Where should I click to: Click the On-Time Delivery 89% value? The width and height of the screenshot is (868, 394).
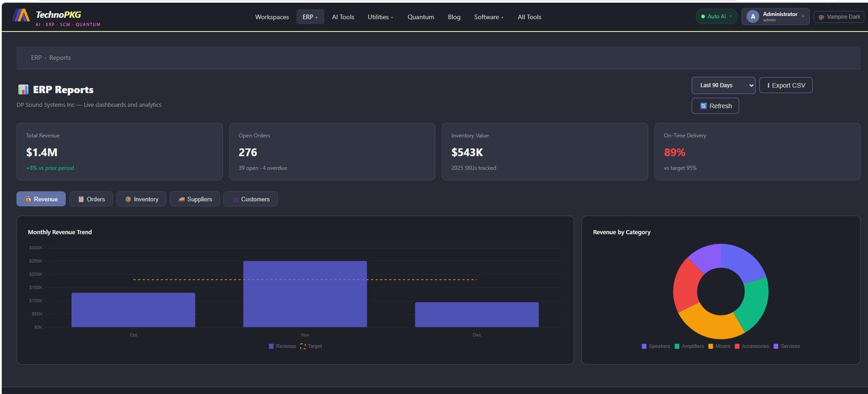[x=675, y=153]
